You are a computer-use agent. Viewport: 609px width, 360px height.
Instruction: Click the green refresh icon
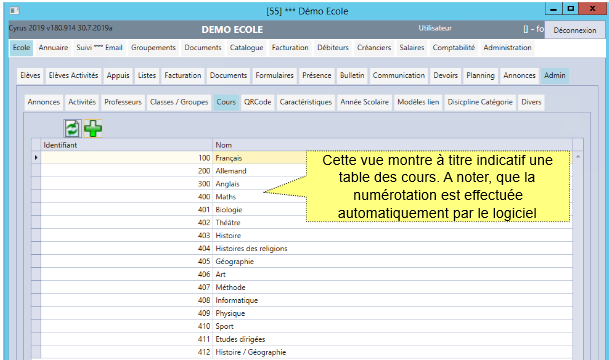[x=72, y=129]
